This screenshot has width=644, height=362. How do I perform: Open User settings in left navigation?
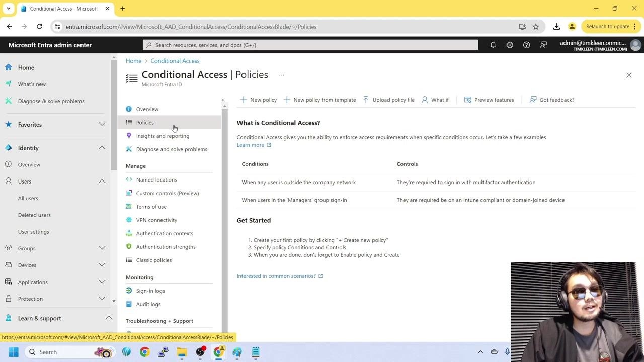click(34, 232)
